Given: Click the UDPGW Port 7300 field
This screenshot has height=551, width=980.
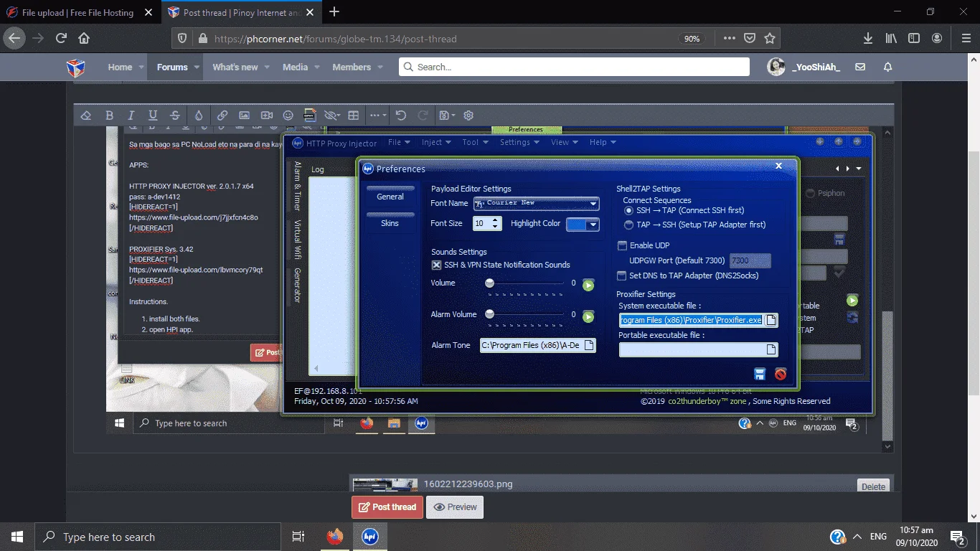Looking at the screenshot, I should (x=750, y=260).
